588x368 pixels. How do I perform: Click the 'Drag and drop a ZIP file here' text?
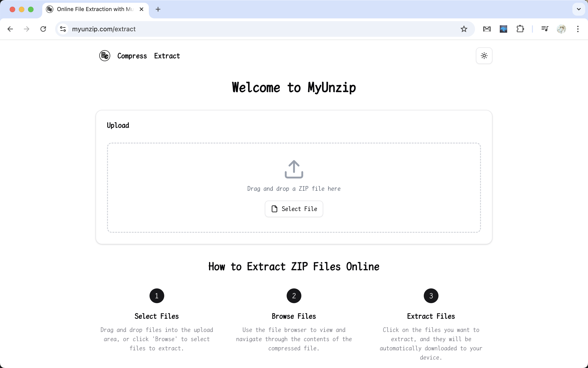(x=294, y=189)
